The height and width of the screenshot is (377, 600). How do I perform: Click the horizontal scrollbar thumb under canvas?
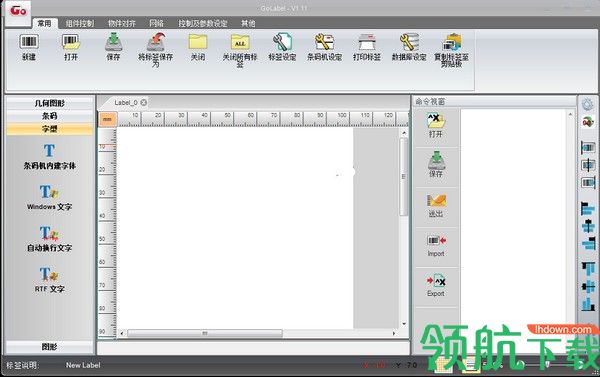click(x=205, y=333)
